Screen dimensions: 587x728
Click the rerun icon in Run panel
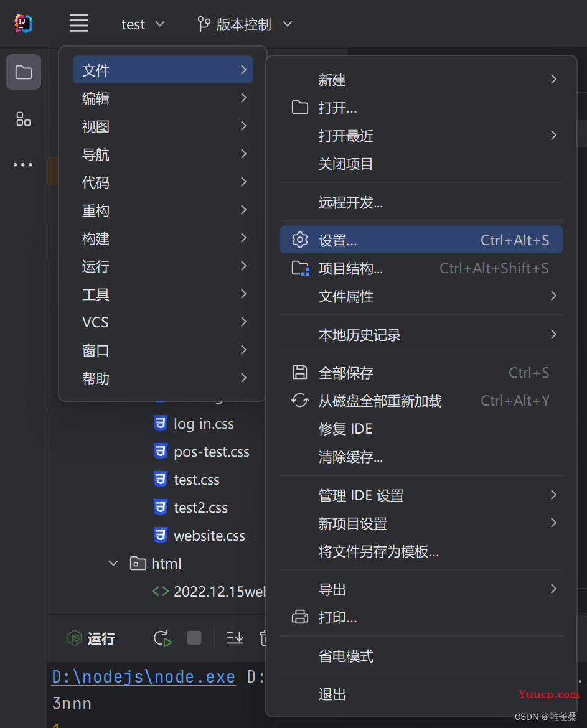click(162, 638)
